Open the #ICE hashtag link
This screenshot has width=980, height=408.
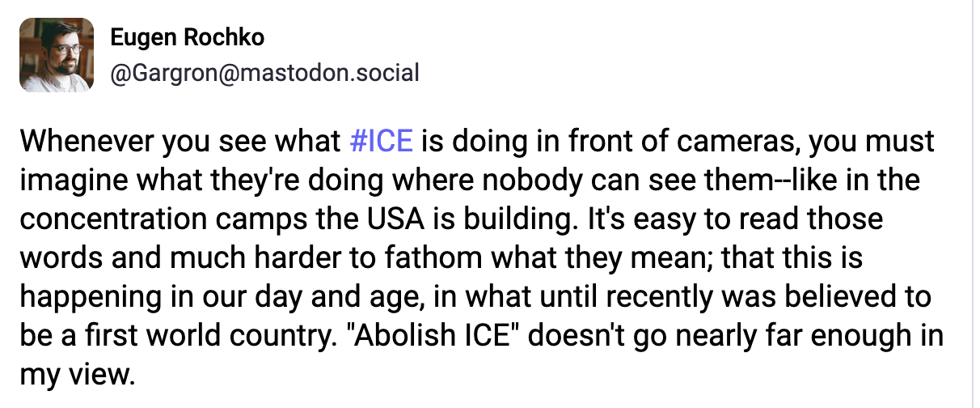tap(381, 142)
